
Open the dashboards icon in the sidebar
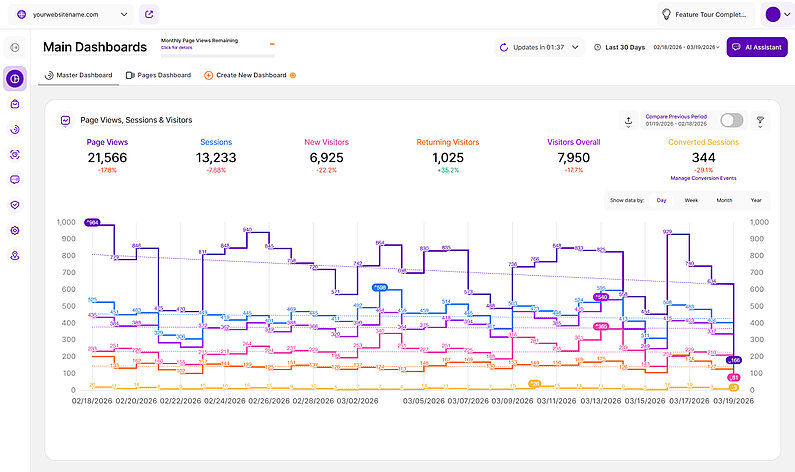15,78
